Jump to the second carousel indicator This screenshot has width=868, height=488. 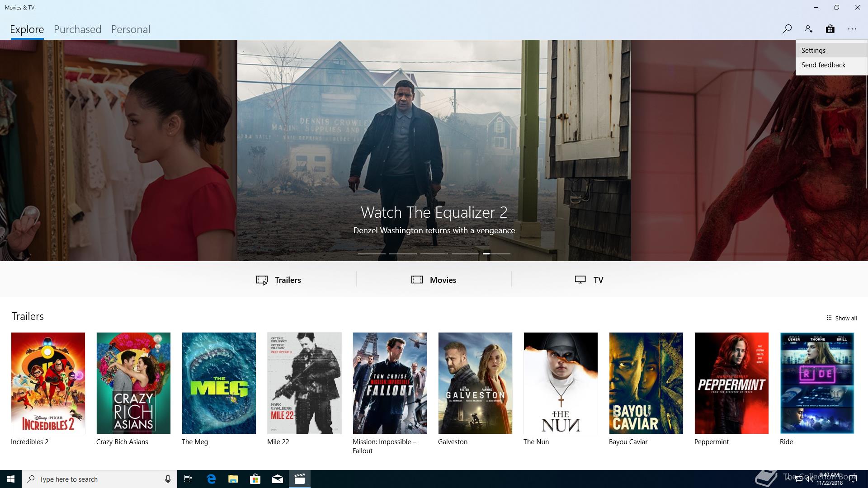pyautogui.click(x=403, y=253)
